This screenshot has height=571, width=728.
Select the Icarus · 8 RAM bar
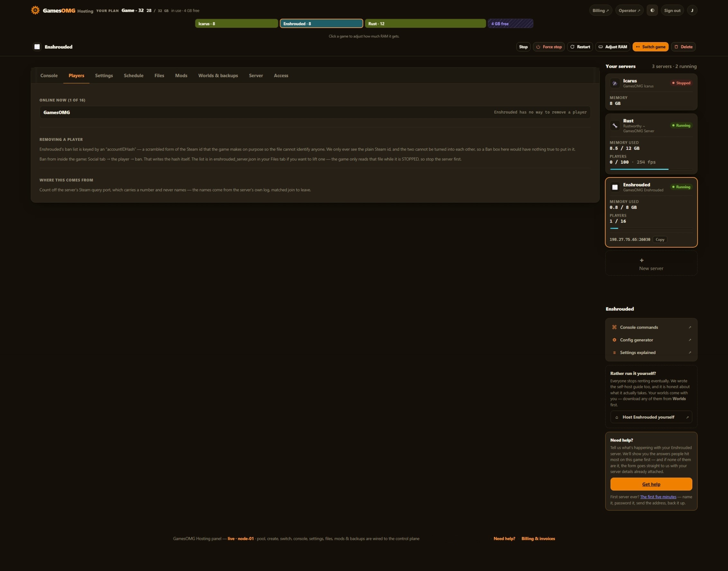point(236,23)
